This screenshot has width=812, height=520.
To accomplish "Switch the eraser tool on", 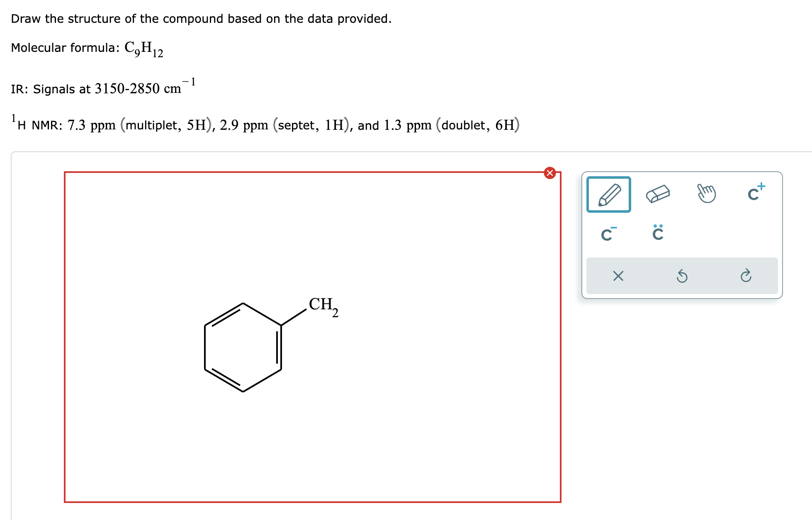I will (x=659, y=193).
